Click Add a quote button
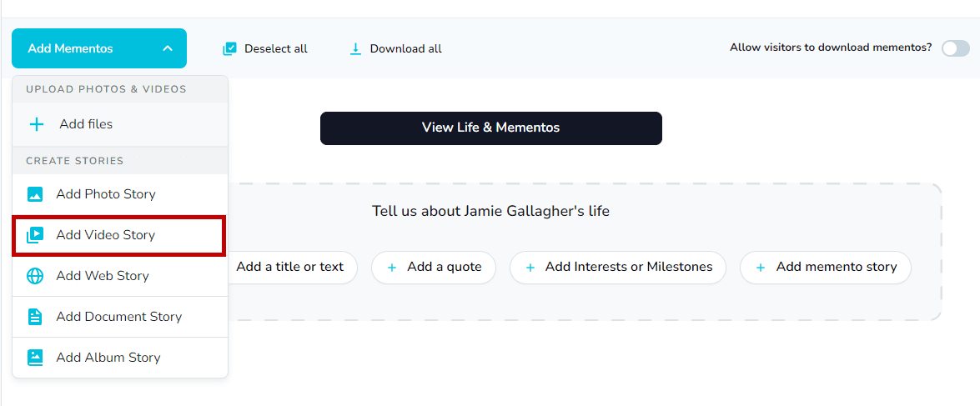Viewport: 980px width, 406px height. coord(434,268)
